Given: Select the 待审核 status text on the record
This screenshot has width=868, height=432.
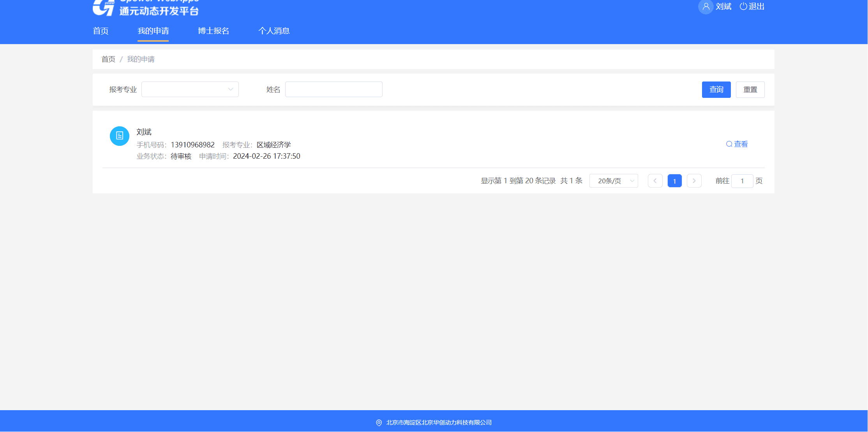Looking at the screenshot, I should (181, 156).
